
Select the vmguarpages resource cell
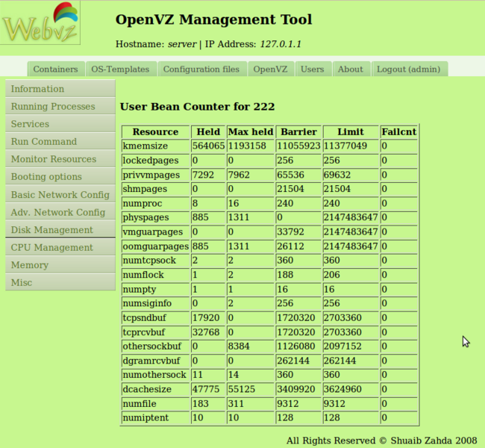156,232
